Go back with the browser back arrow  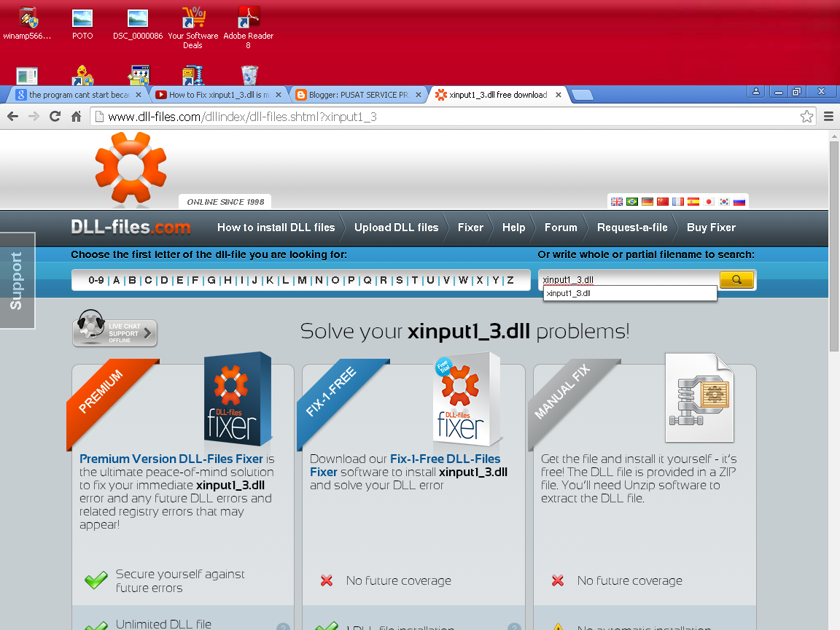coord(13,116)
